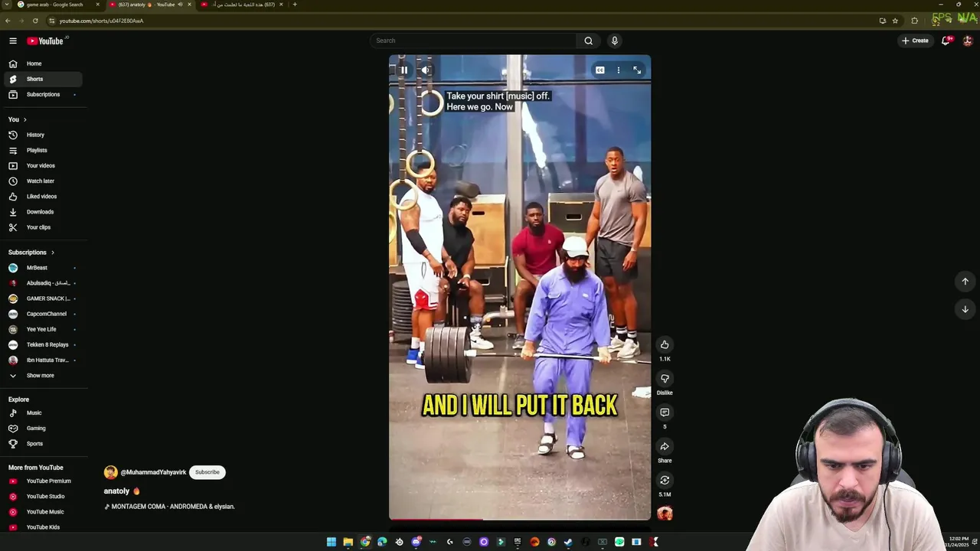Subscribe to @MuhammadYahyavirk

point(207,472)
